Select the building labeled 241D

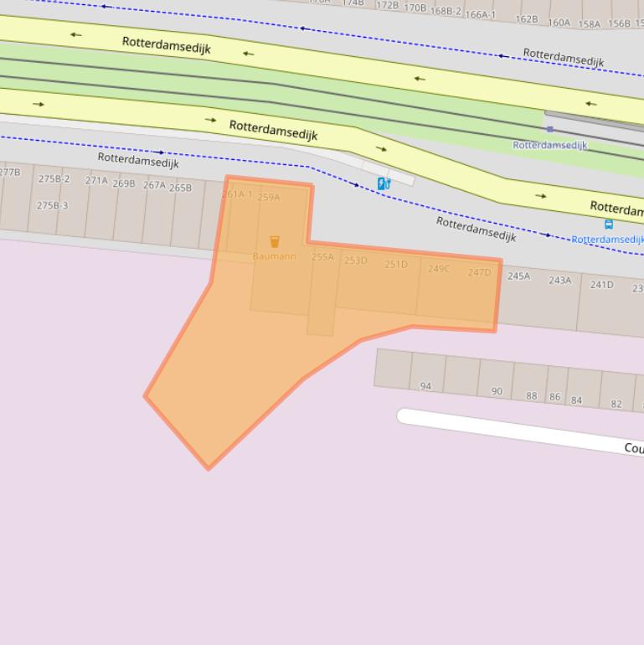601,285
